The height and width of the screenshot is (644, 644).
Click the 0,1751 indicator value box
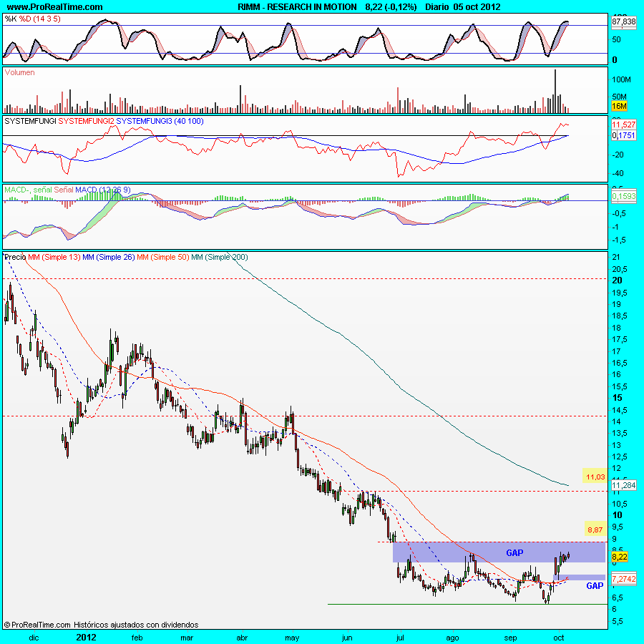point(623,135)
